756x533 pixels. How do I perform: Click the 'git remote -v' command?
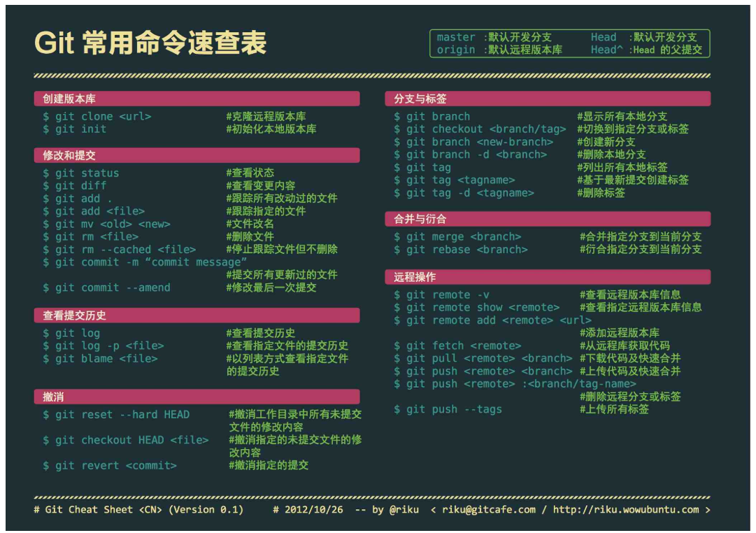click(x=442, y=295)
